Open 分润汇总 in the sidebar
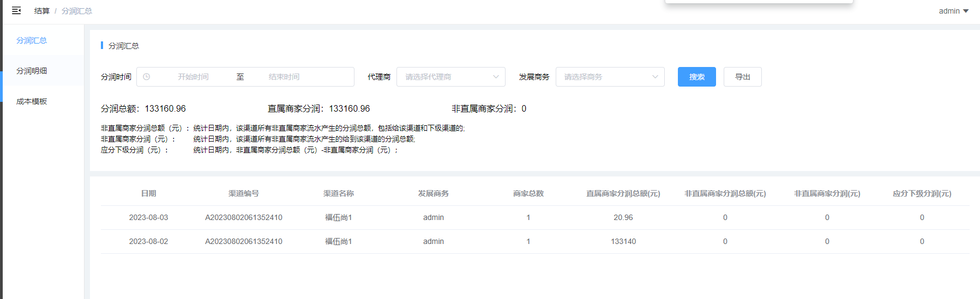This screenshot has height=299, width=980. click(x=32, y=40)
